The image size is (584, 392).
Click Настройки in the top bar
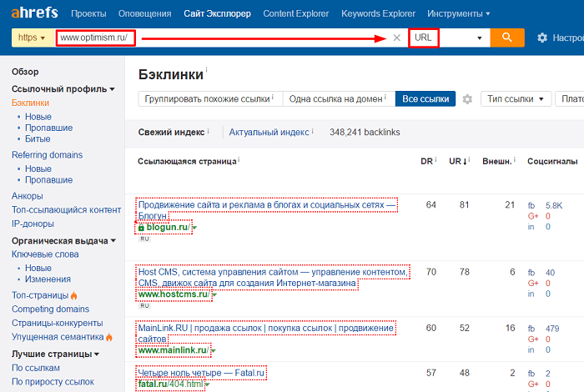click(567, 38)
